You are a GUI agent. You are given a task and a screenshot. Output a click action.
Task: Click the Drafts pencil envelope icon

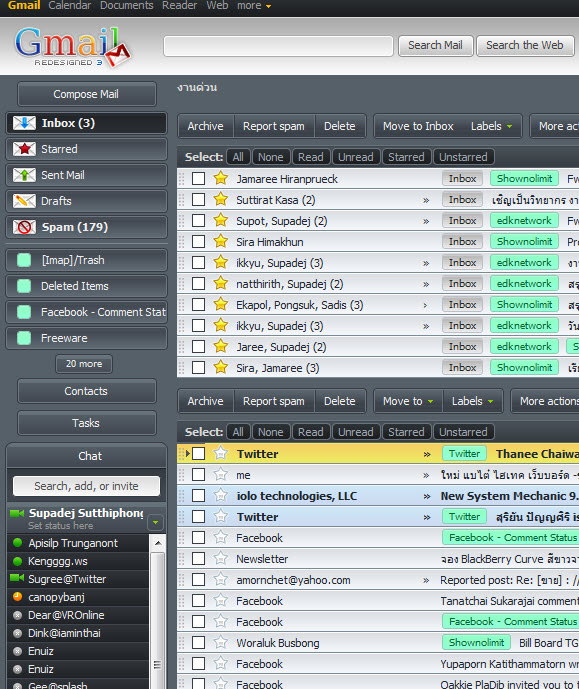(x=24, y=201)
